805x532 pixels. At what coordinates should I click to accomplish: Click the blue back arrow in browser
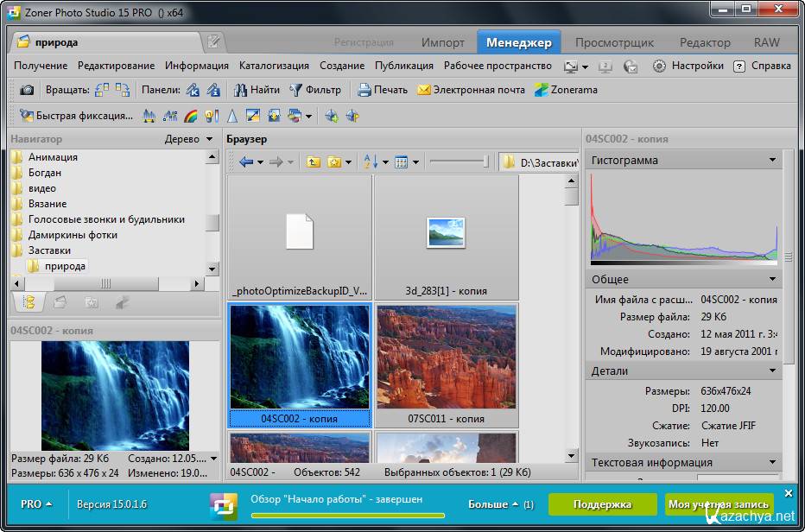pos(246,161)
